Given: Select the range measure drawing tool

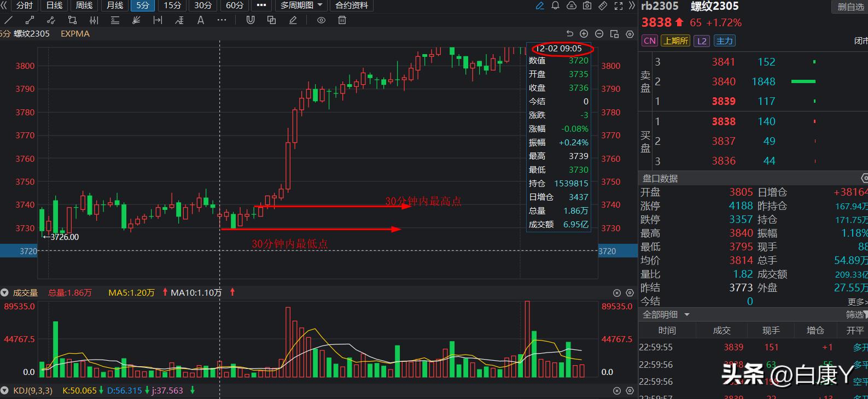Looking at the screenshot, I should 158,20.
